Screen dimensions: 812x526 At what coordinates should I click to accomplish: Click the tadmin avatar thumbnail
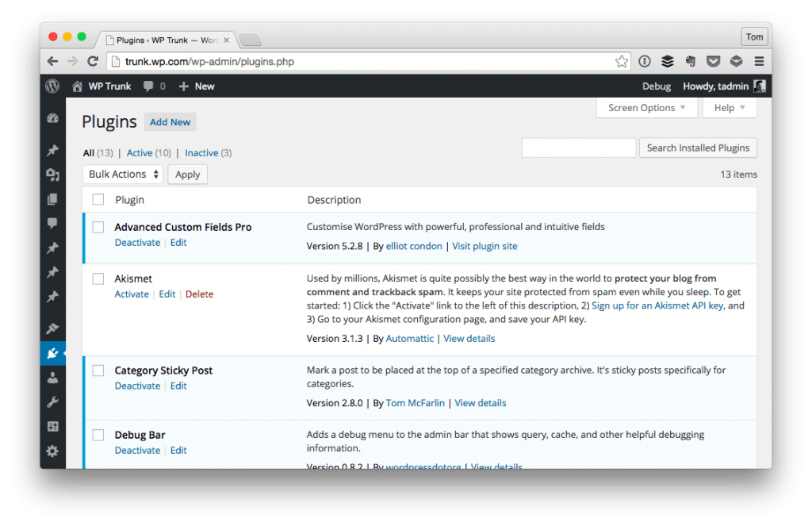pos(759,86)
